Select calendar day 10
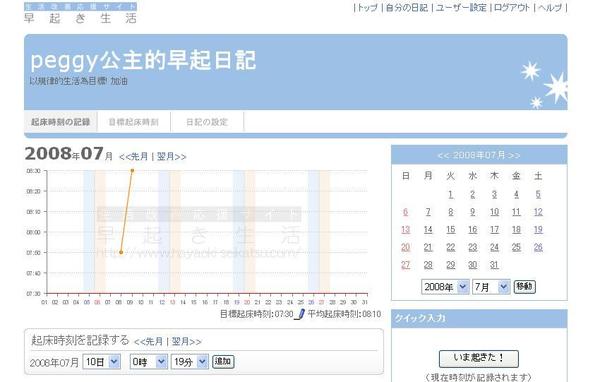Viewport: 600px width, 382px height. point(494,212)
